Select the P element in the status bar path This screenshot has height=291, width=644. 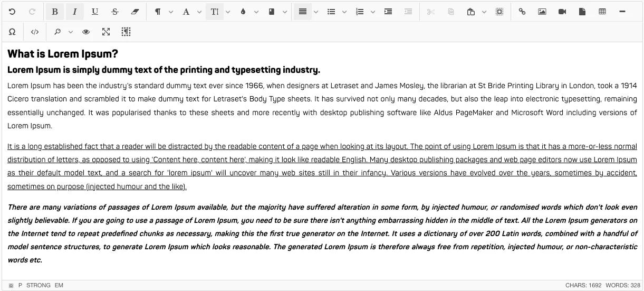pyautogui.click(x=21, y=286)
